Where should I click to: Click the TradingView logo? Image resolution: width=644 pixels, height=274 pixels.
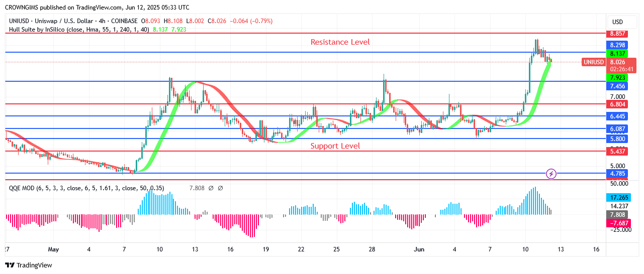[x=29, y=265]
